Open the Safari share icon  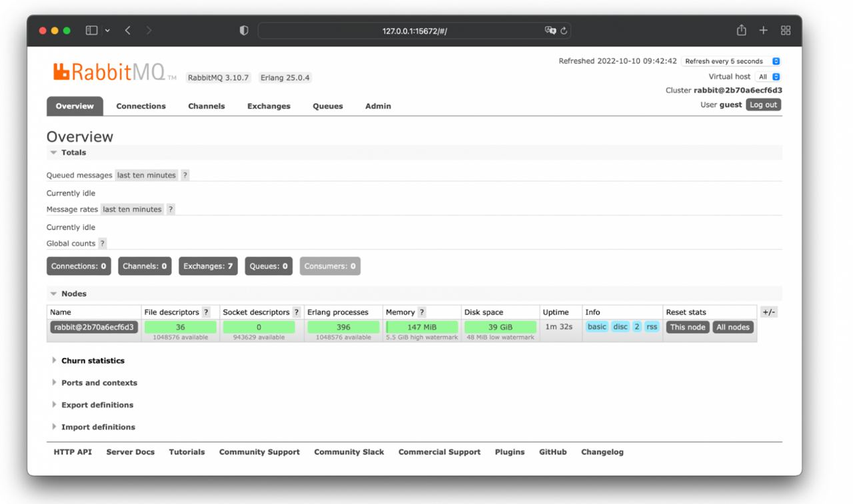click(x=742, y=30)
